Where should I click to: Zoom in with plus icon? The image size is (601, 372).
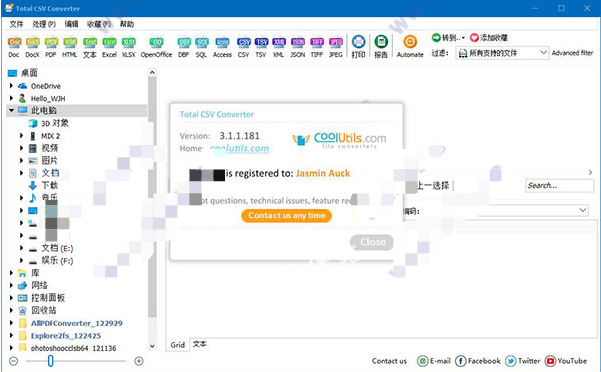coord(139,361)
